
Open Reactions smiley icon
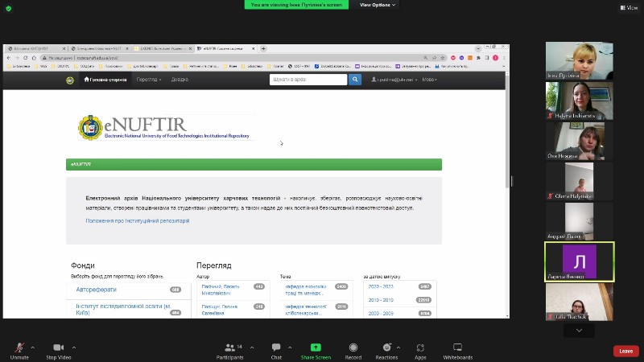(x=386, y=348)
